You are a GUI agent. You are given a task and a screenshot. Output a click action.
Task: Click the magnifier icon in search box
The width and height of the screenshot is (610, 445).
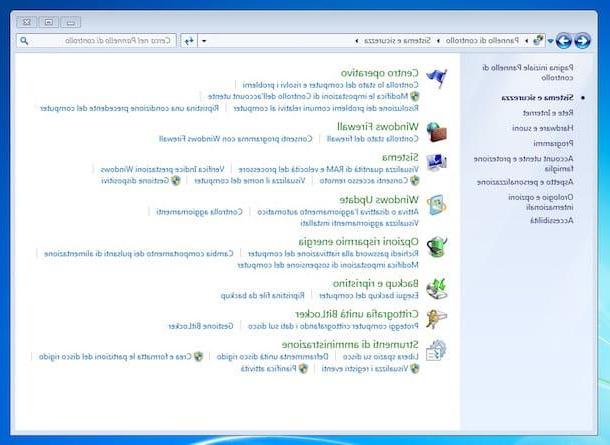tap(24, 40)
